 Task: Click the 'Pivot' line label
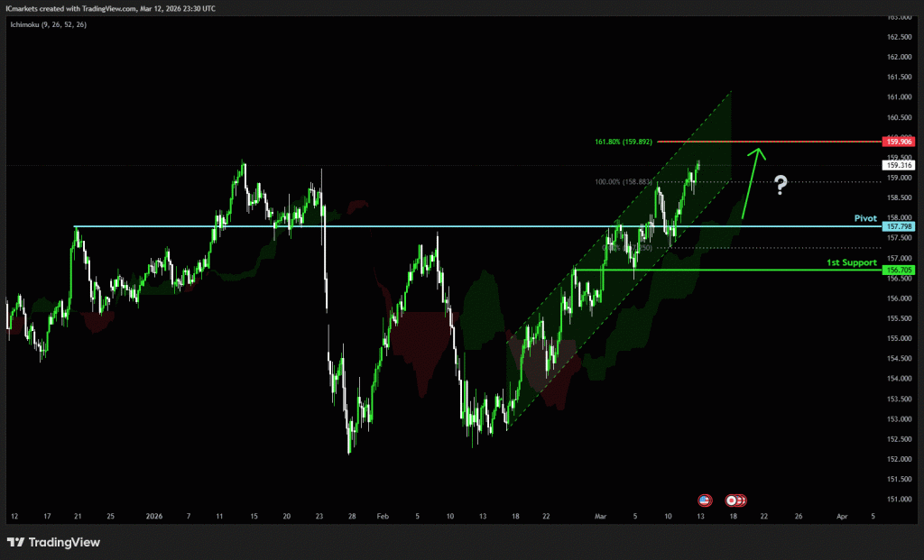tap(865, 218)
